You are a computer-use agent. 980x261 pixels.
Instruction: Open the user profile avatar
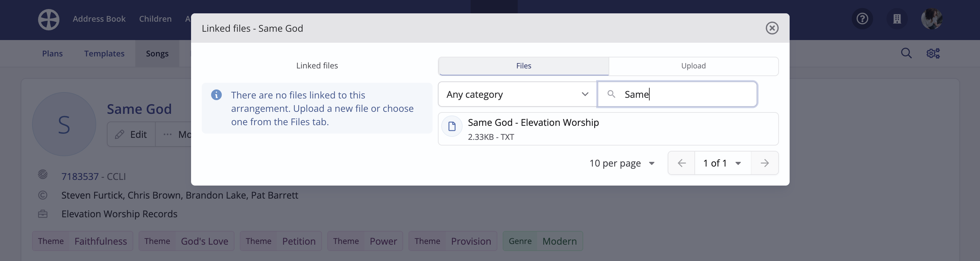[932, 19]
